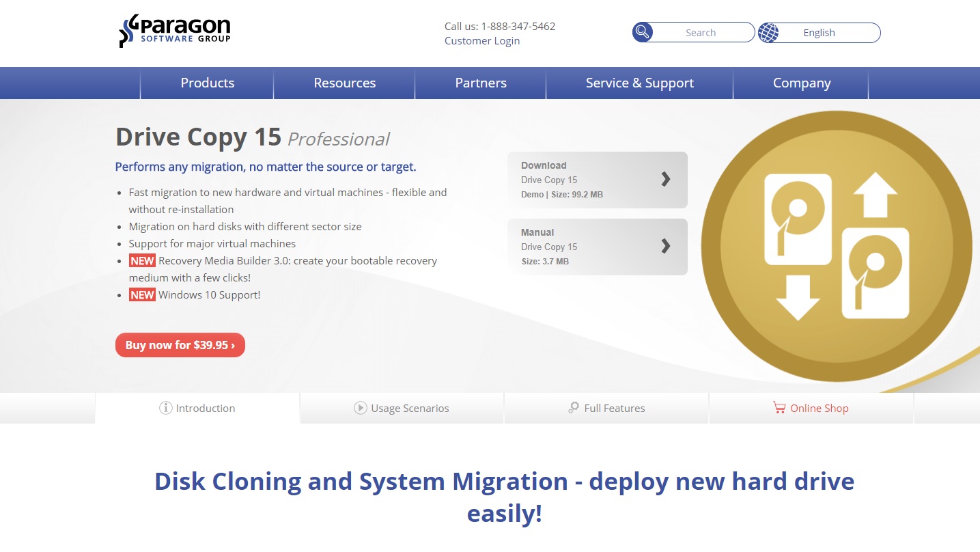Click the phone number 1-888-347-5462
Viewport: 980px width, 552px height.
point(518,26)
